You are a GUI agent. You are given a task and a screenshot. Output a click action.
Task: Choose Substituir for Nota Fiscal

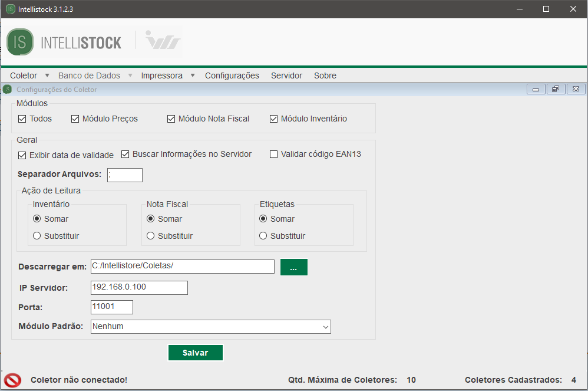[x=151, y=236]
